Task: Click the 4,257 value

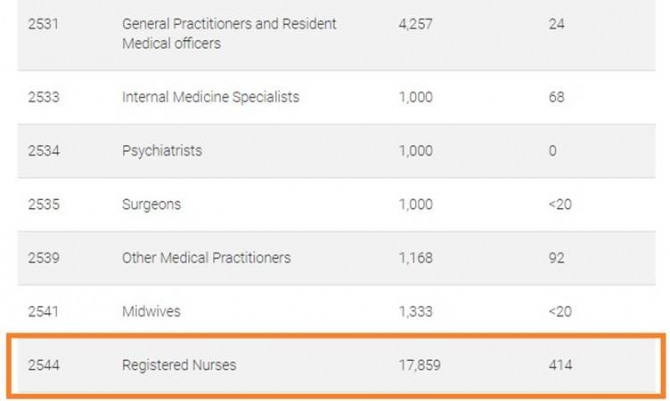Action: [x=415, y=23]
